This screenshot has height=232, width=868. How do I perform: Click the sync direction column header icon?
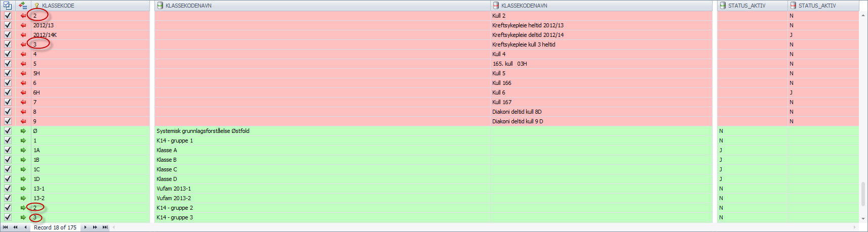23,6
